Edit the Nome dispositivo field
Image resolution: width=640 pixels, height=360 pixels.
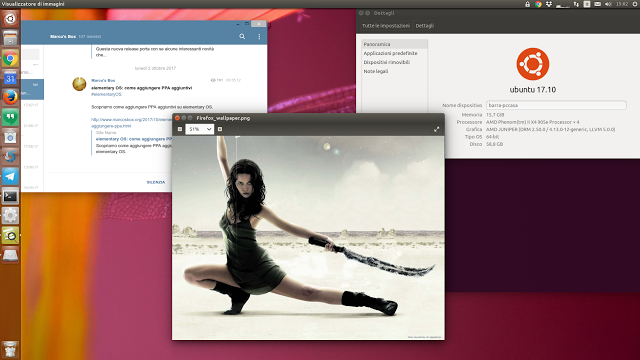pos(556,105)
